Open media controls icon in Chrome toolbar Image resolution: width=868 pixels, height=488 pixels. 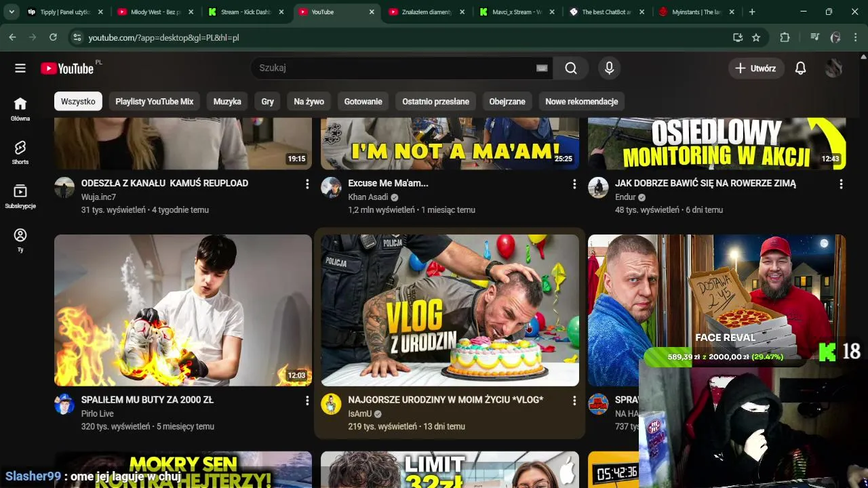click(815, 37)
